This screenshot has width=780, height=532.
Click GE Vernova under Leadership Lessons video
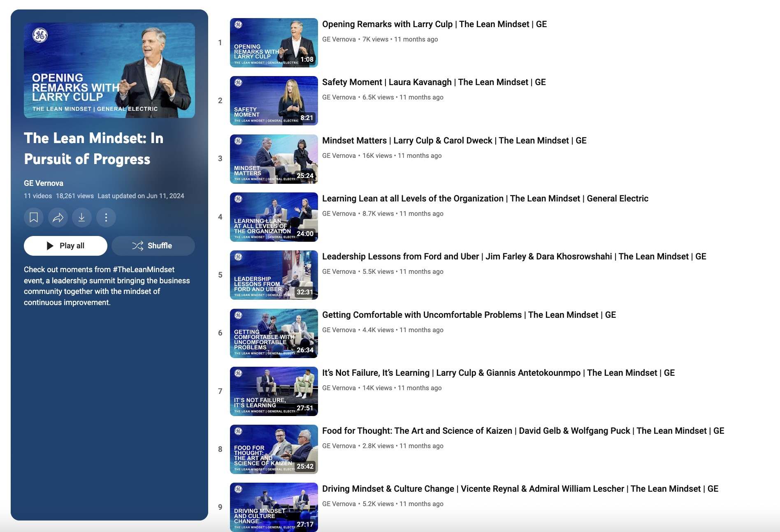click(339, 272)
